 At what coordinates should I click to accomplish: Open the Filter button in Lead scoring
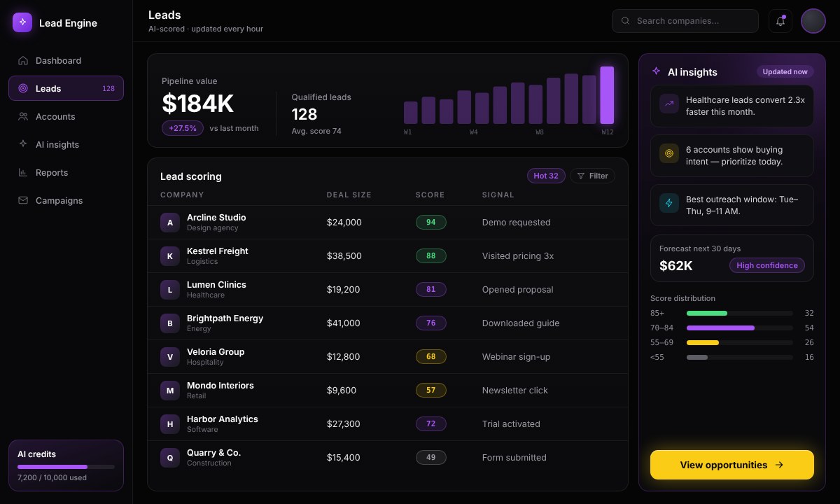[592, 176]
